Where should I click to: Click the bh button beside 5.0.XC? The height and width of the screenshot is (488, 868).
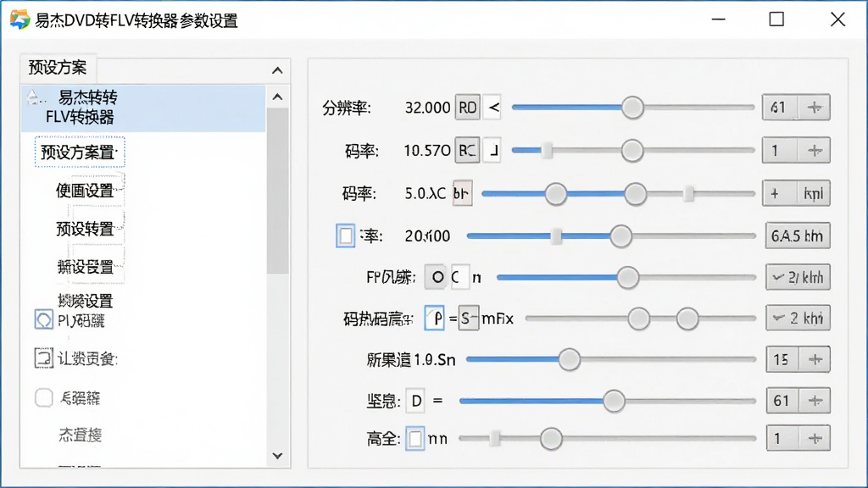(x=462, y=194)
